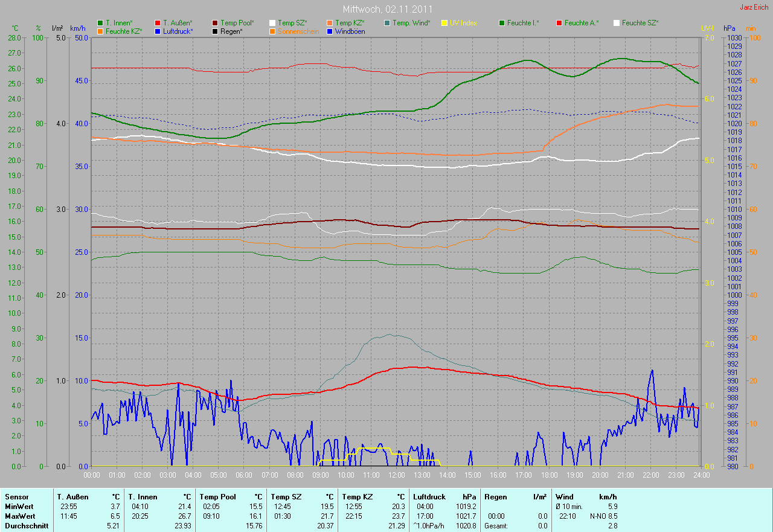Click the hPa axis unit label
The image size is (773, 532).
tap(730, 28)
